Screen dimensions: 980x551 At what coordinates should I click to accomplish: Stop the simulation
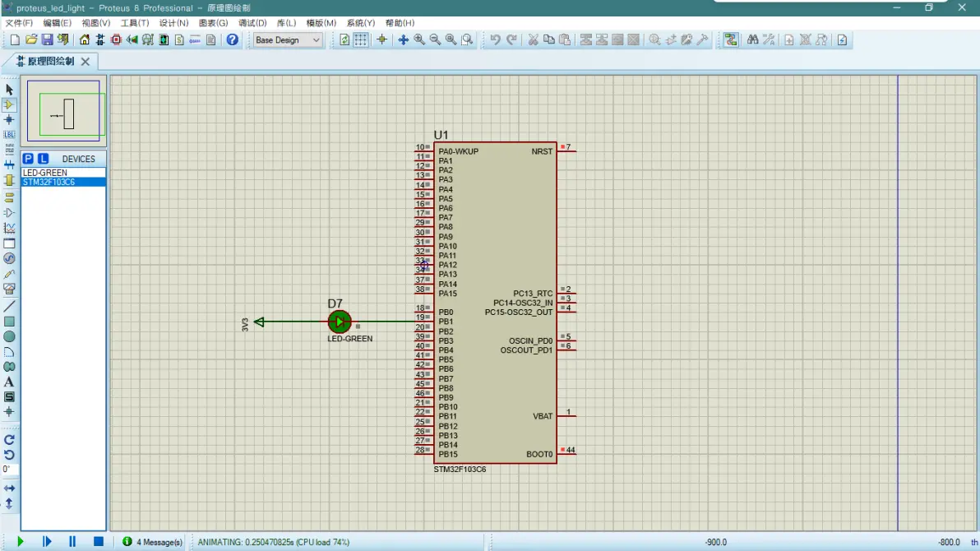point(98,541)
